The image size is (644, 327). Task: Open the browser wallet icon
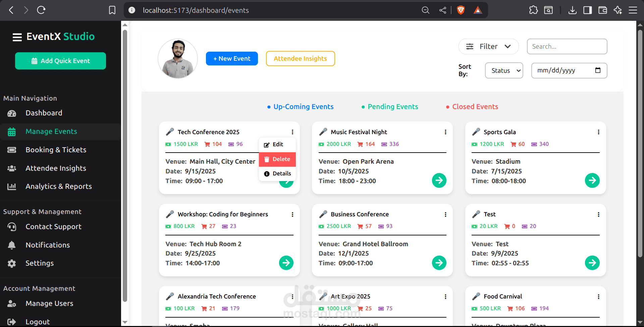click(603, 10)
